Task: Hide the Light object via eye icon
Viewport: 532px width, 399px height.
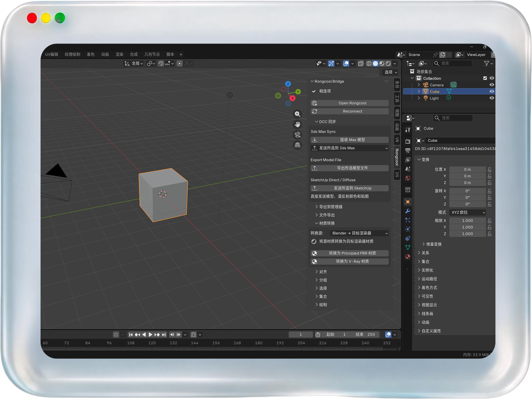Action: pyautogui.click(x=492, y=98)
